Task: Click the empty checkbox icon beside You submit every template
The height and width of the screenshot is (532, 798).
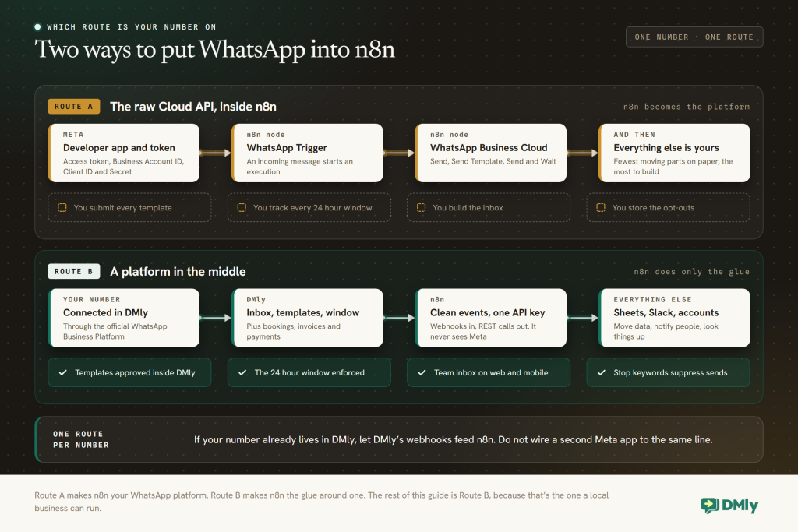Action: click(62, 207)
